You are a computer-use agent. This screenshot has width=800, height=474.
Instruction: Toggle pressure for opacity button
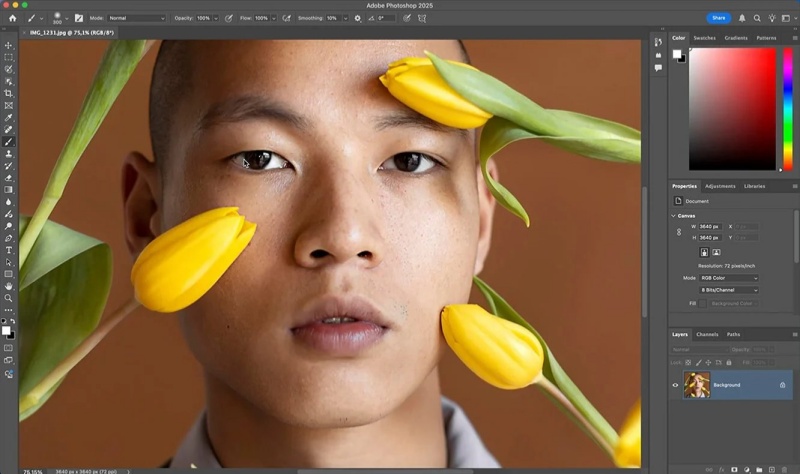(230, 18)
